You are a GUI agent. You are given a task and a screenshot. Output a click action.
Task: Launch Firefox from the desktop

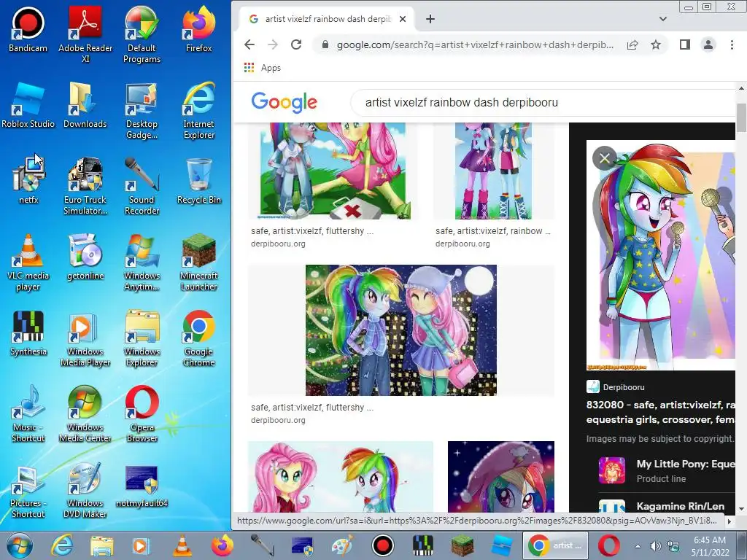click(x=198, y=29)
